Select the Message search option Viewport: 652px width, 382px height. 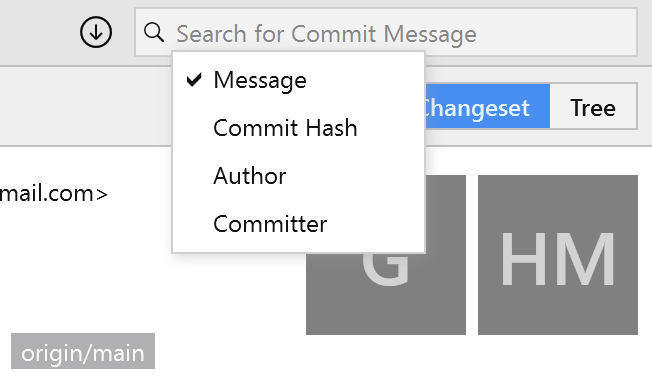pos(299,80)
